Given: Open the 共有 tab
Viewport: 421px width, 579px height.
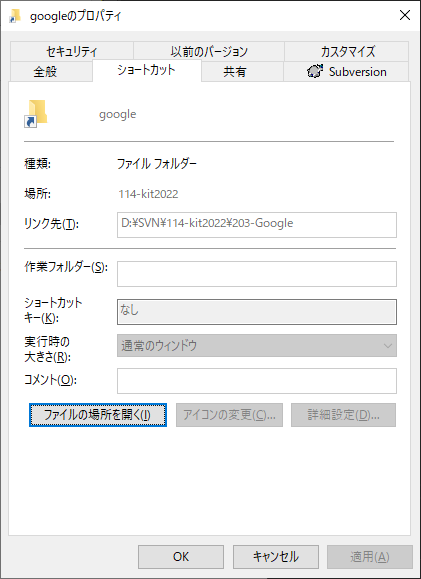Looking at the screenshot, I should (242, 72).
